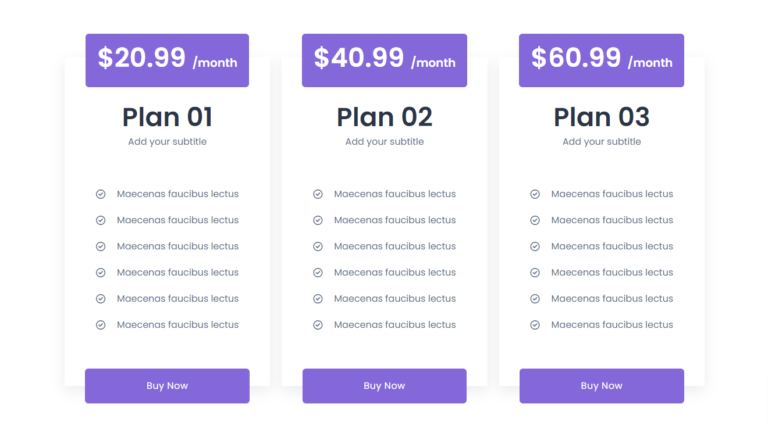Image resolution: width=768 pixels, height=436 pixels.
Task: Select third check icon in Plan 01 list
Action: [101, 246]
